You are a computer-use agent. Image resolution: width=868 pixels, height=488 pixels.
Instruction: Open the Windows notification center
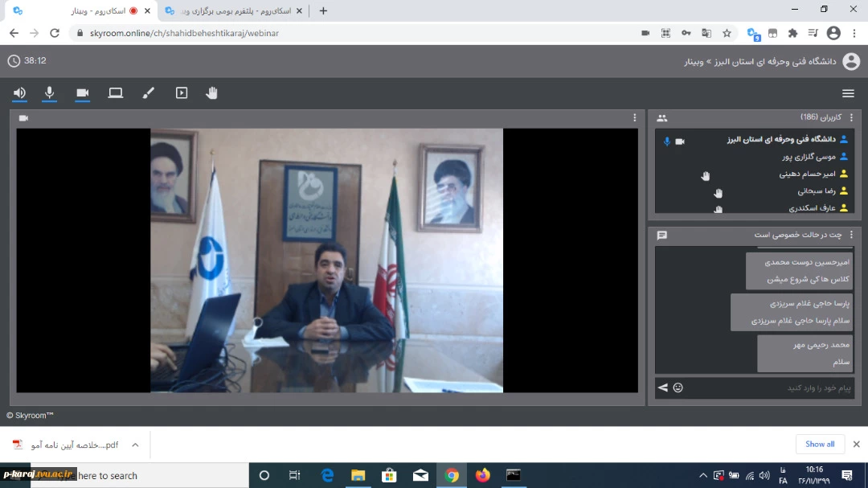[847, 475]
